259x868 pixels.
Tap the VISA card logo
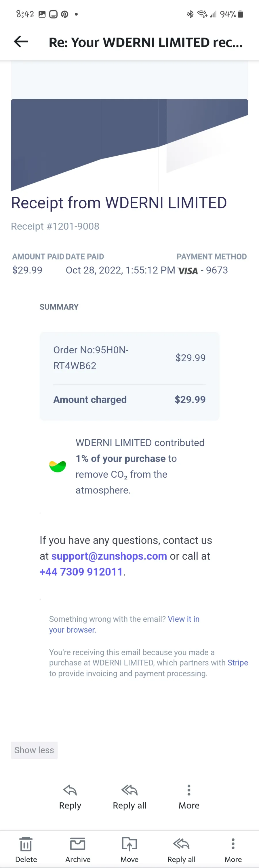[188, 270]
